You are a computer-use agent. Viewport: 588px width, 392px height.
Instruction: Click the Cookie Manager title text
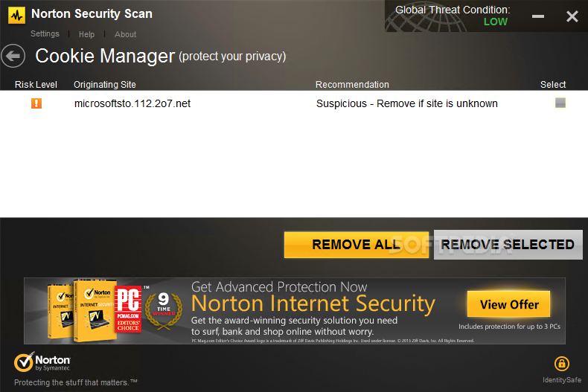pyautogui.click(x=105, y=56)
